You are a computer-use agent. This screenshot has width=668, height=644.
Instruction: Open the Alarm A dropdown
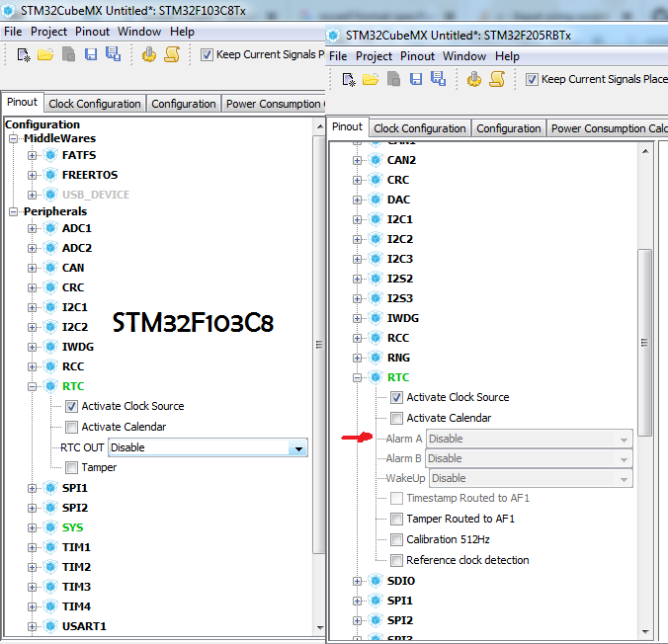(x=530, y=439)
